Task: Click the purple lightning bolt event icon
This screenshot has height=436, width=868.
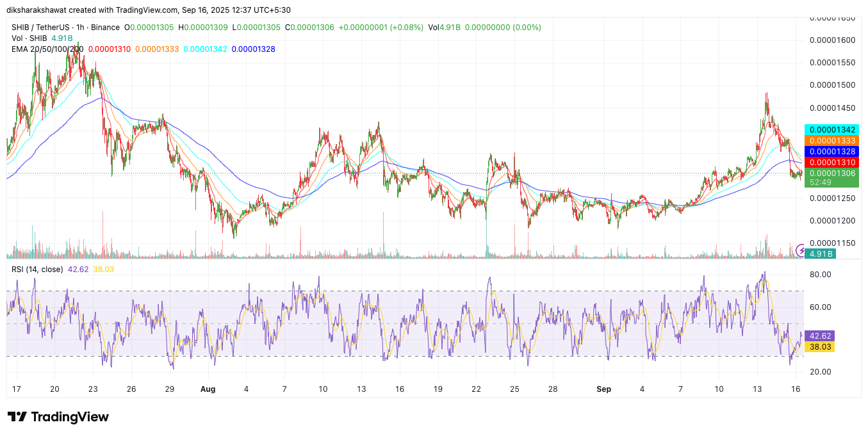Action: [800, 249]
